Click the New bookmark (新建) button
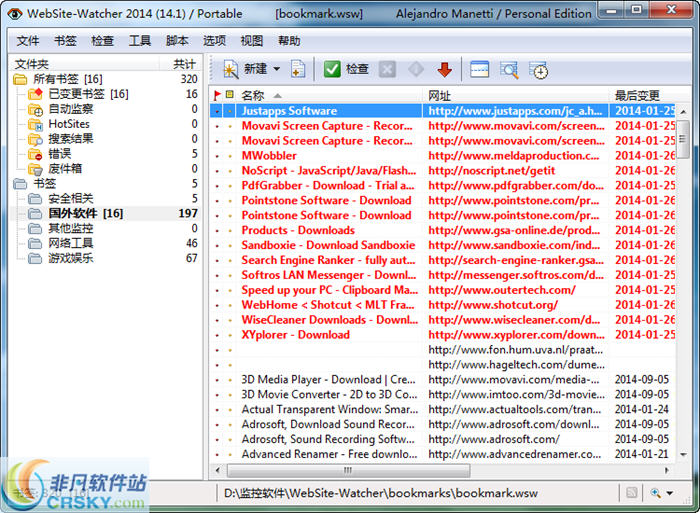 pyautogui.click(x=245, y=69)
